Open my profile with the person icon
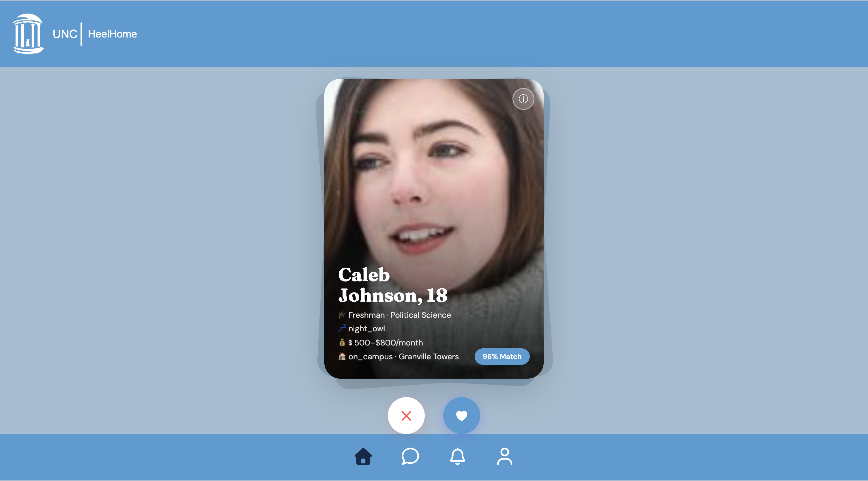 504,456
